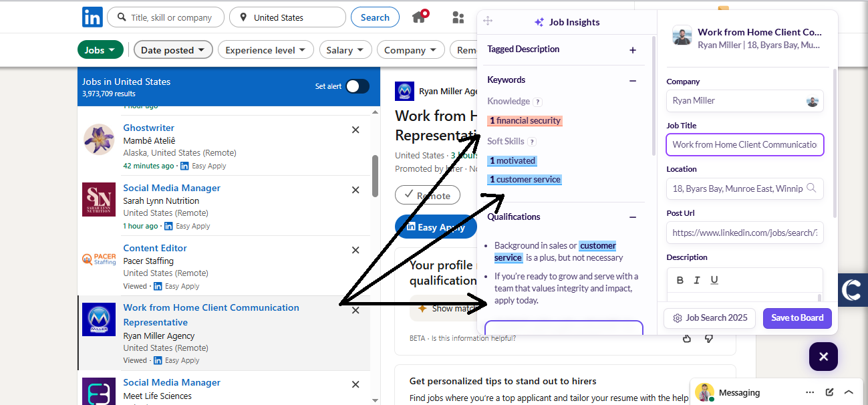
Task: Open the Messaging bar title
Action: tap(739, 392)
